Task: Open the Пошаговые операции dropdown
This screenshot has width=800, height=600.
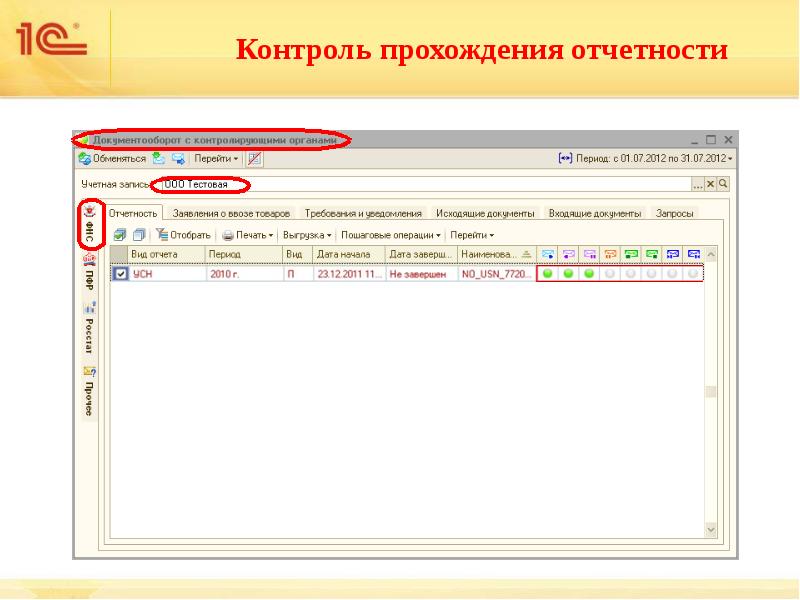Action: click(390, 235)
